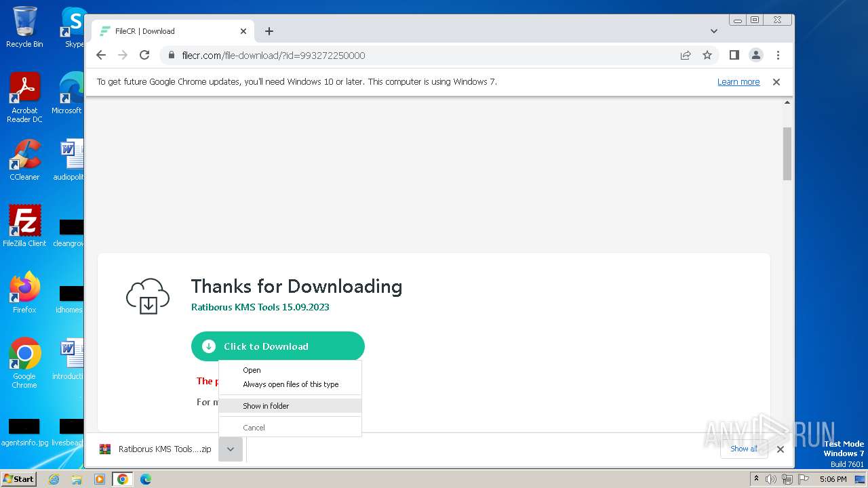This screenshot has height=488, width=868.
Task: Open the Chrome profile avatar
Action: pyautogui.click(x=755, y=55)
